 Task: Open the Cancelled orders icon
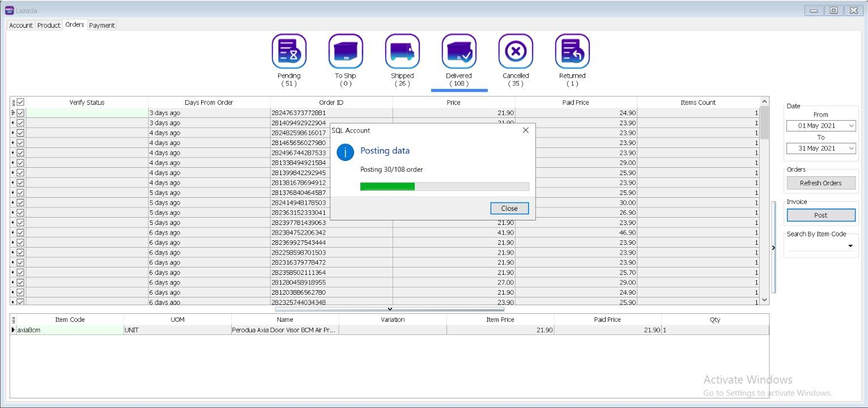pyautogui.click(x=516, y=52)
